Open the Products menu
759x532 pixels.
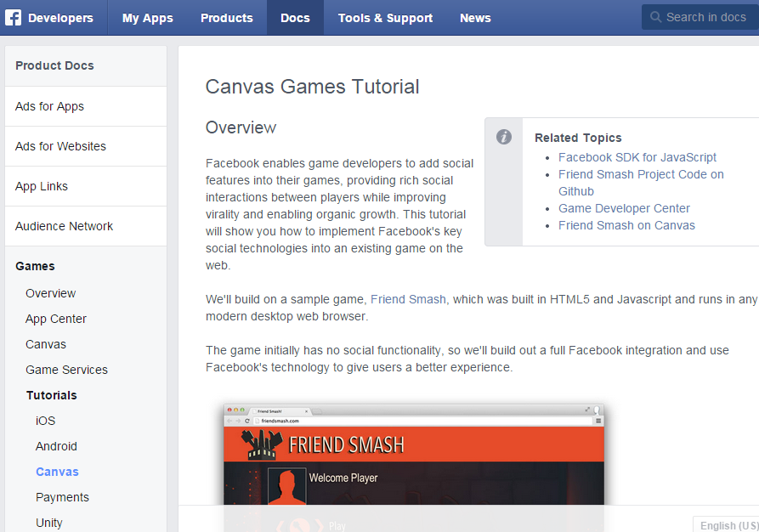point(227,18)
